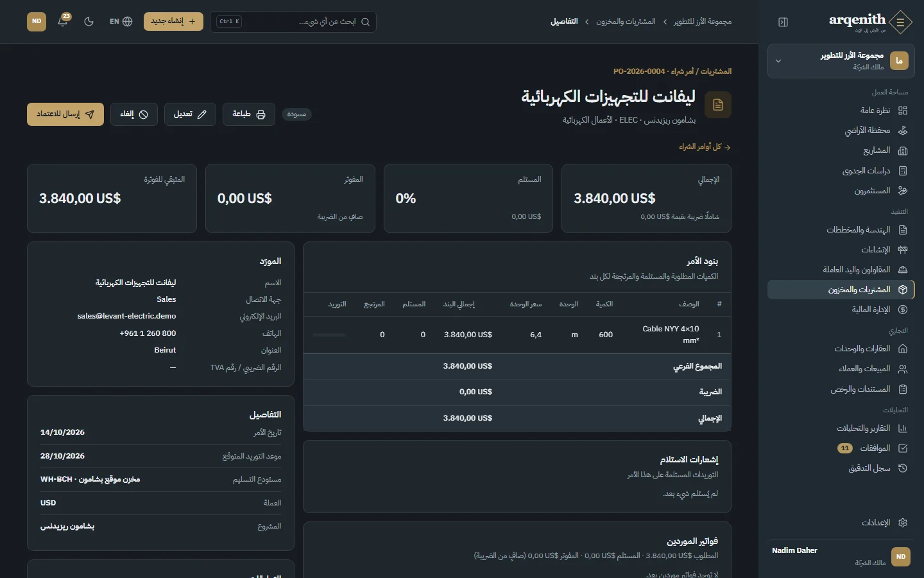Focus the ابحث عن أي شيء search field
The height and width of the screenshot is (578, 924).
[293, 22]
